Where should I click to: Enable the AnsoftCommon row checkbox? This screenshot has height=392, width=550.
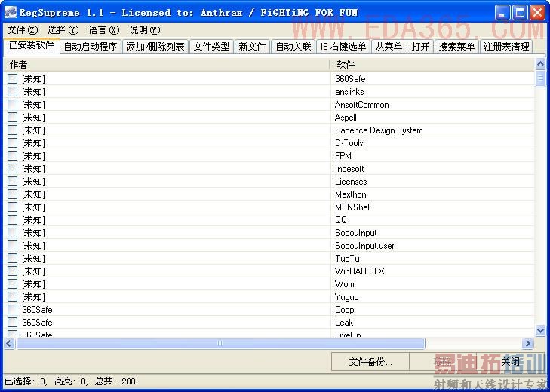[13, 105]
